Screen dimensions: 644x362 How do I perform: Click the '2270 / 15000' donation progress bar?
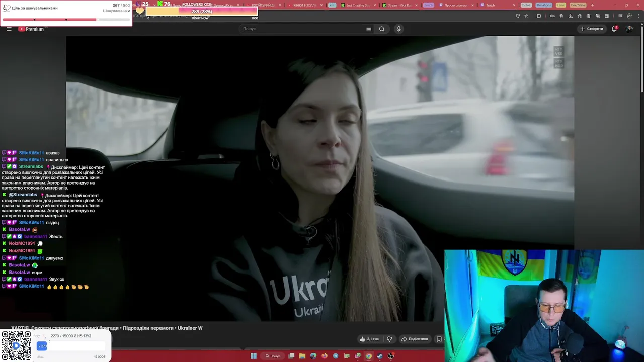click(71, 346)
